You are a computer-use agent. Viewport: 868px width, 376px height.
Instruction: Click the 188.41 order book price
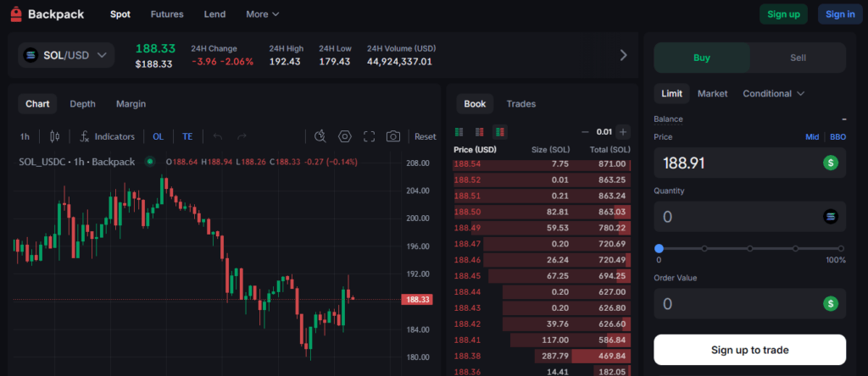(x=465, y=340)
